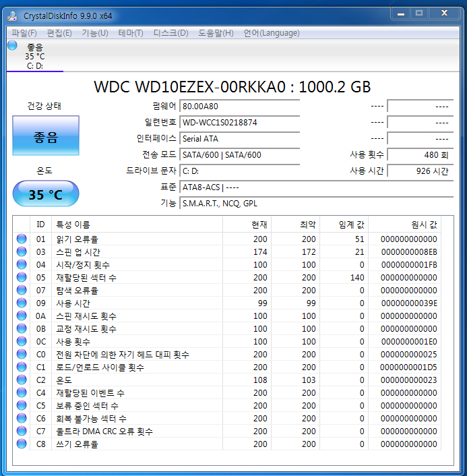Click current value 174
This screenshot has height=476, width=467.
pyautogui.click(x=260, y=252)
